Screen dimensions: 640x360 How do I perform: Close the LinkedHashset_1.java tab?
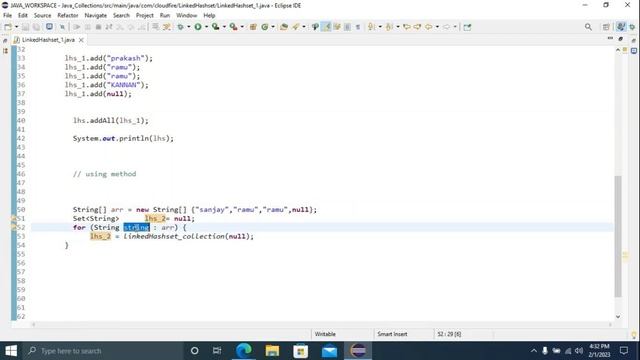pos(81,40)
